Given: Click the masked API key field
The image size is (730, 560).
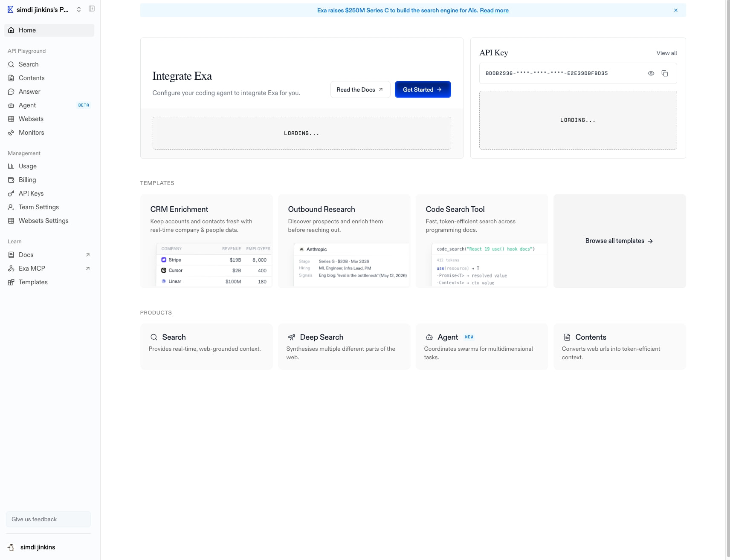Looking at the screenshot, I should pyautogui.click(x=578, y=73).
